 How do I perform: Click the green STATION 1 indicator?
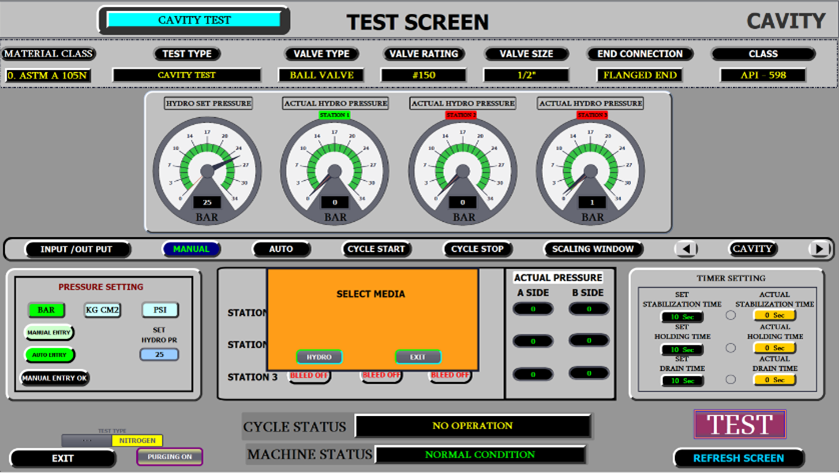pyautogui.click(x=334, y=115)
